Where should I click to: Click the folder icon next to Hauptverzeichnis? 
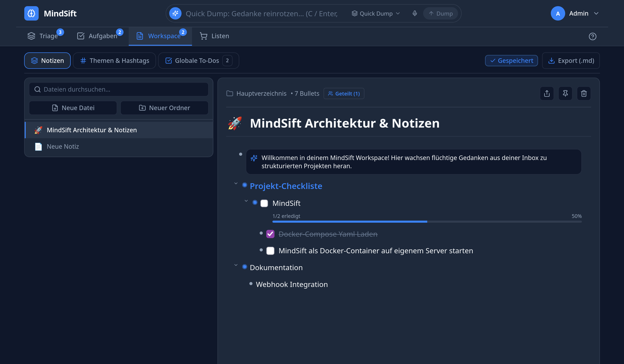(230, 93)
